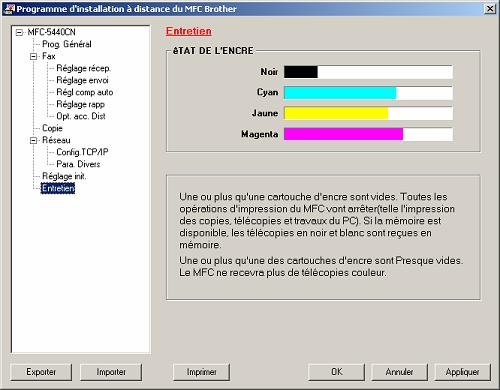Click the red Entretien heading
The width and height of the screenshot is (500, 390).
(x=189, y=31)
